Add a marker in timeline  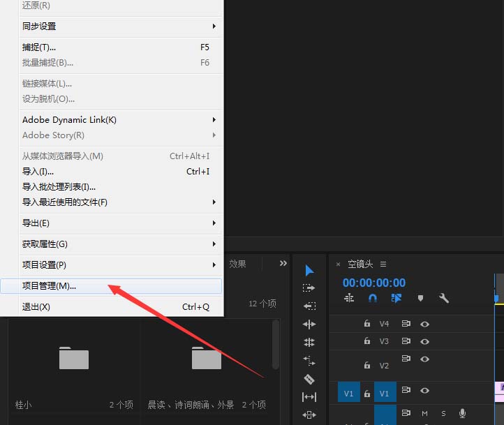[420, 299]
